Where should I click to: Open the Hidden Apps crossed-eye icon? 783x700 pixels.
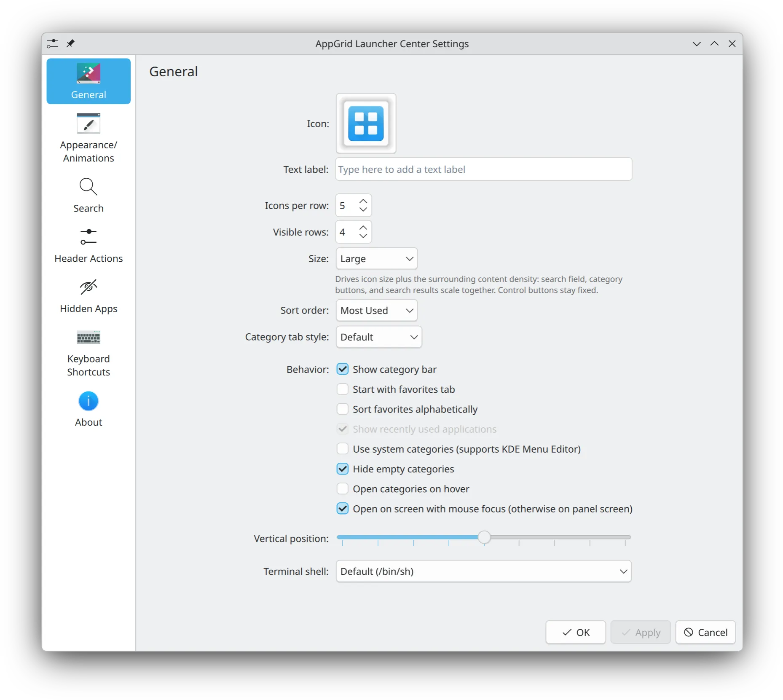(x=88, y=287)
